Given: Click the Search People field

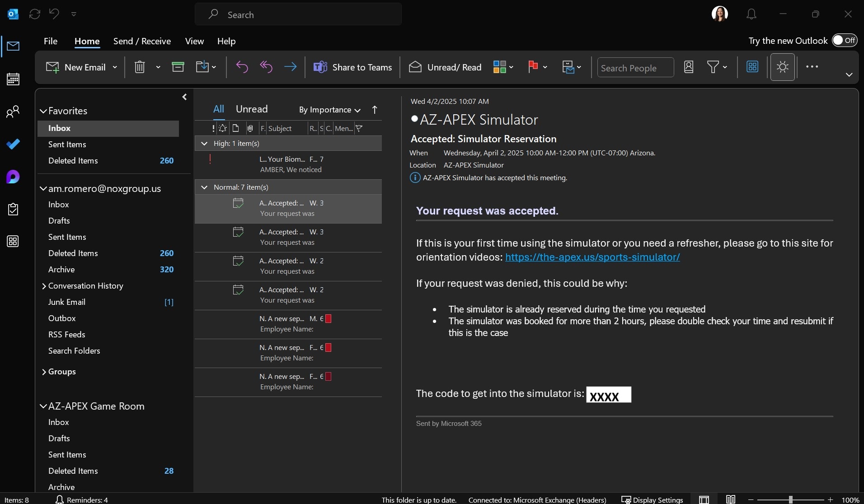Looking at the screenshot, I should [x=635, y=67].
